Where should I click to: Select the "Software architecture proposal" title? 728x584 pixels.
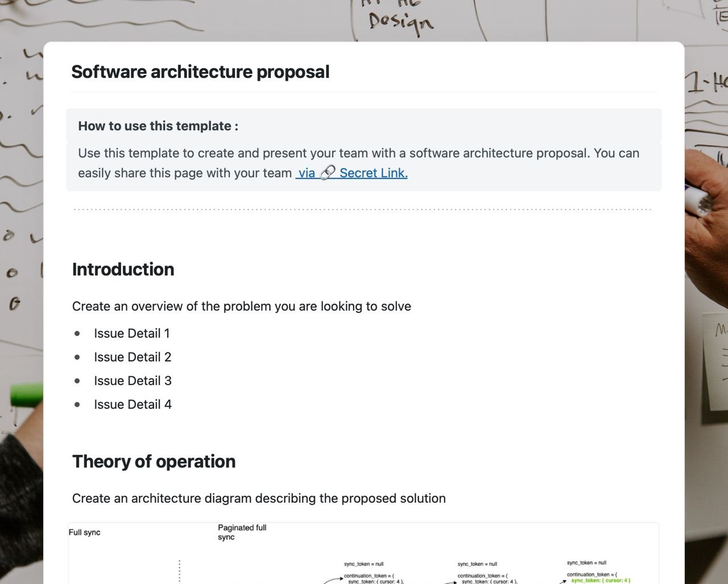pyautogui.click(x=200, y=72)
